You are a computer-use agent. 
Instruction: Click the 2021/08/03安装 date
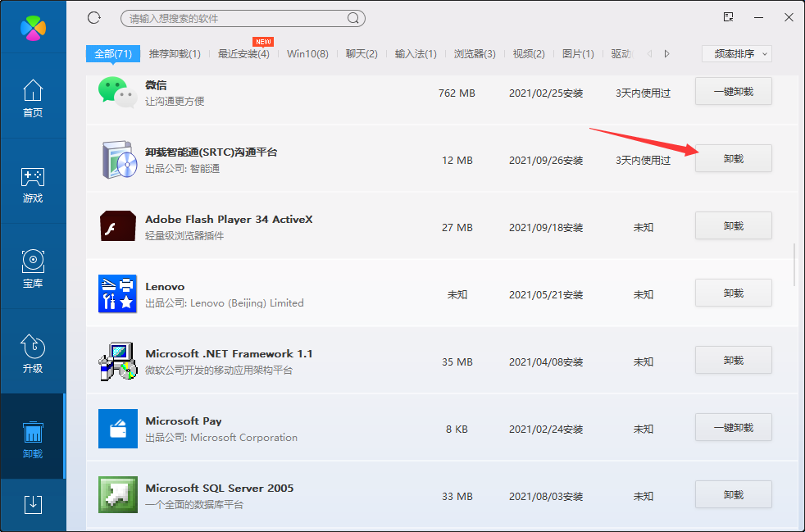pyautogui.click(x=546, y=497)
